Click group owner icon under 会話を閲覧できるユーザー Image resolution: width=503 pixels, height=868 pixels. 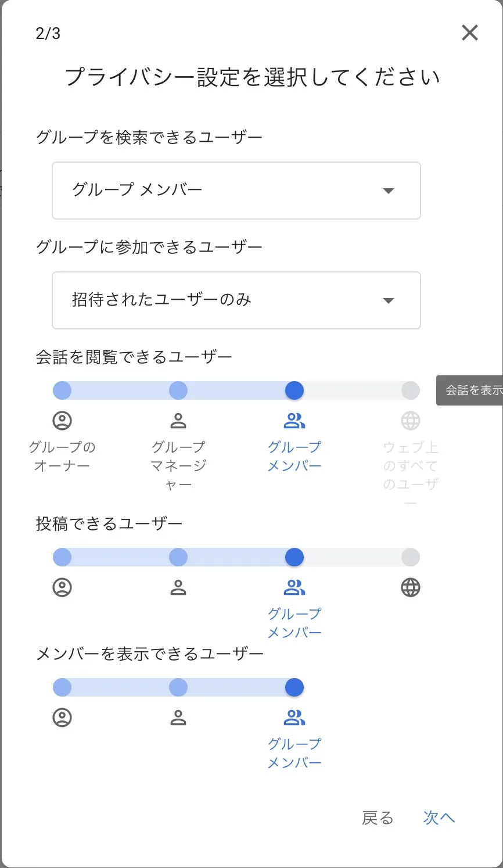coord(62,421)
